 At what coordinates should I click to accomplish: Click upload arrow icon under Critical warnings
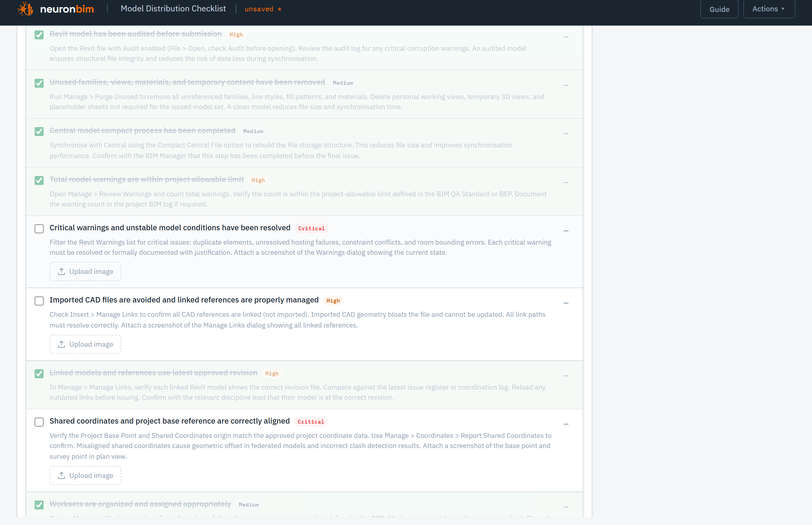[61, 271]
